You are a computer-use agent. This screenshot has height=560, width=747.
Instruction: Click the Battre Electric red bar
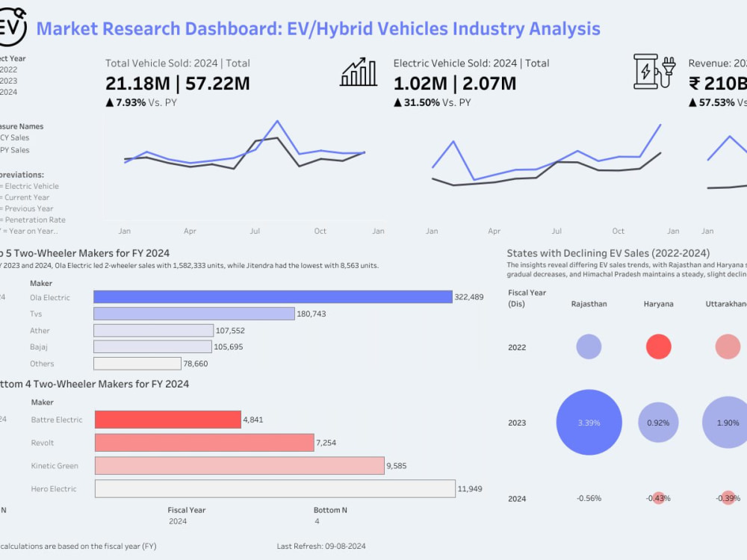click(x=165, y=419)
